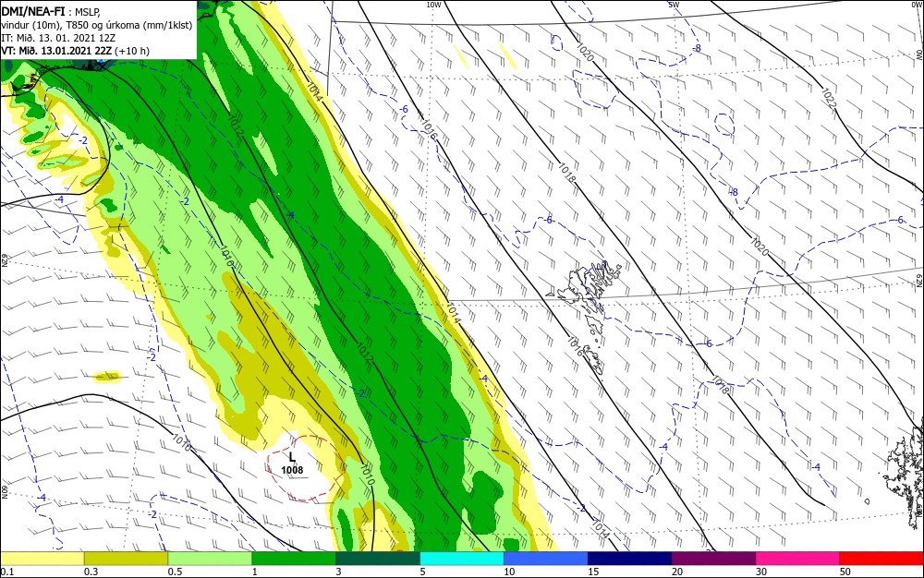Screen dimensions: 924x578
Task: Click the '15' legend value
Action: tap(593, 572)
